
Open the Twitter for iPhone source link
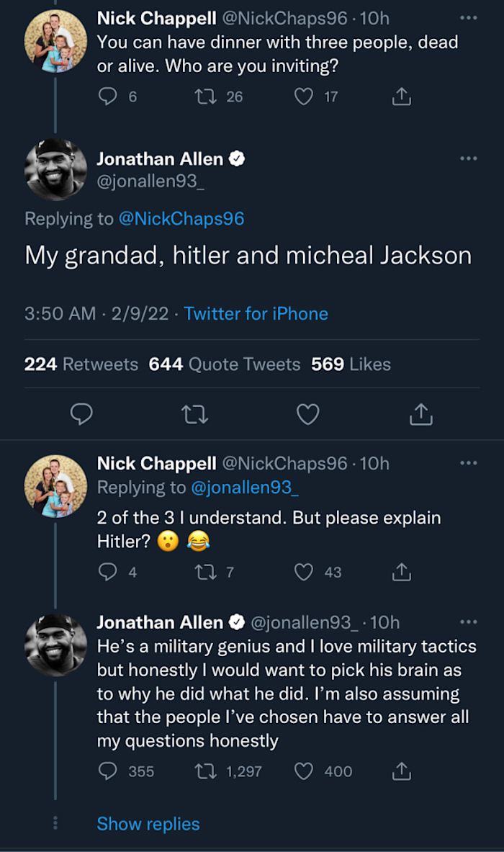(x=256, y=314)
